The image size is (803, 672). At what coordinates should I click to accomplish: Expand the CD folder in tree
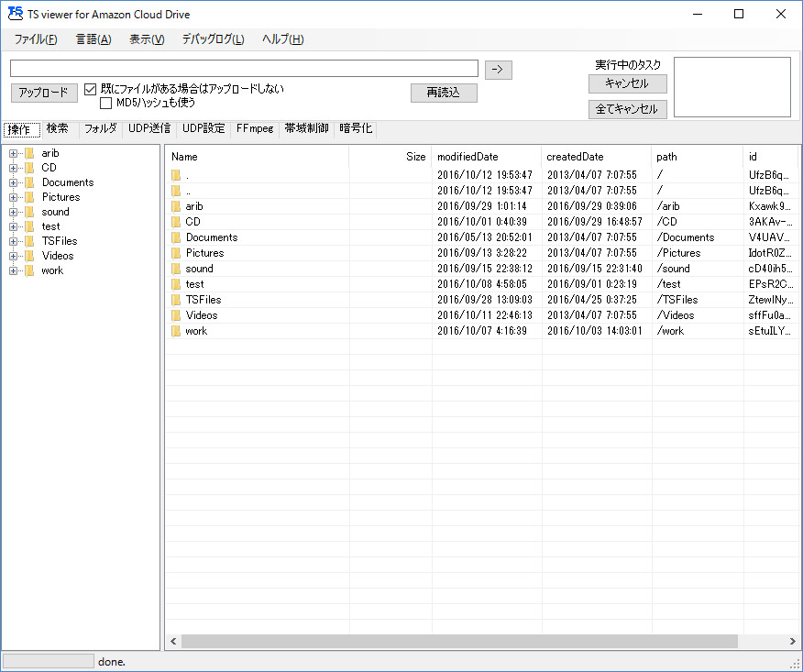pyautogui.click(x=14, y=168)
